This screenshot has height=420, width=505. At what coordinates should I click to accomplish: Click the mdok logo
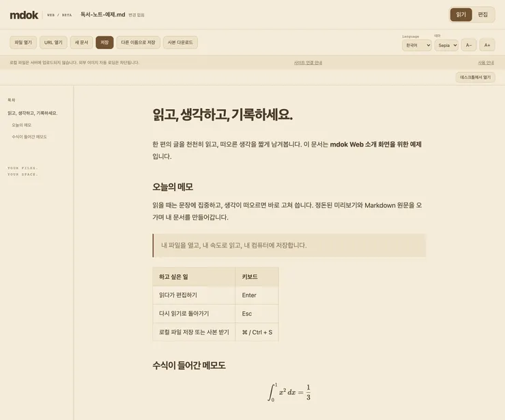[x=24, y=15]
